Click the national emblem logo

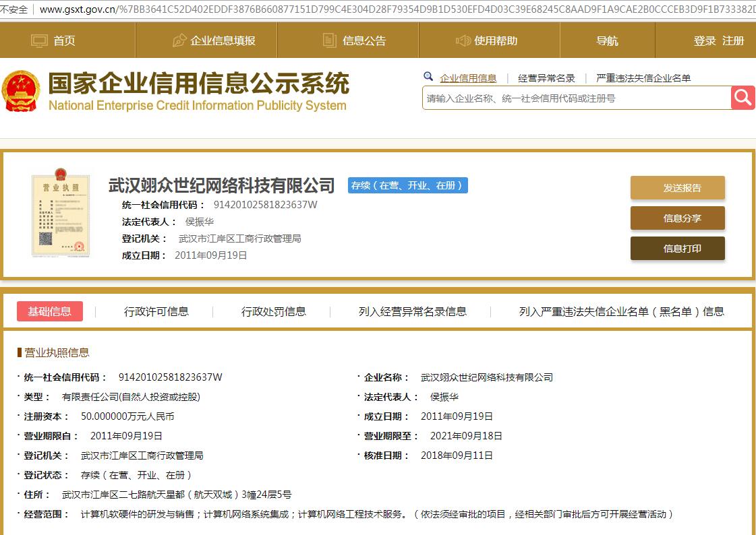[21, 91]
